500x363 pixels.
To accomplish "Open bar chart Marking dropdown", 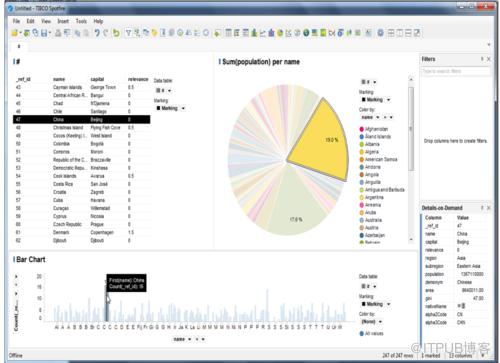I will click(376, 304).
